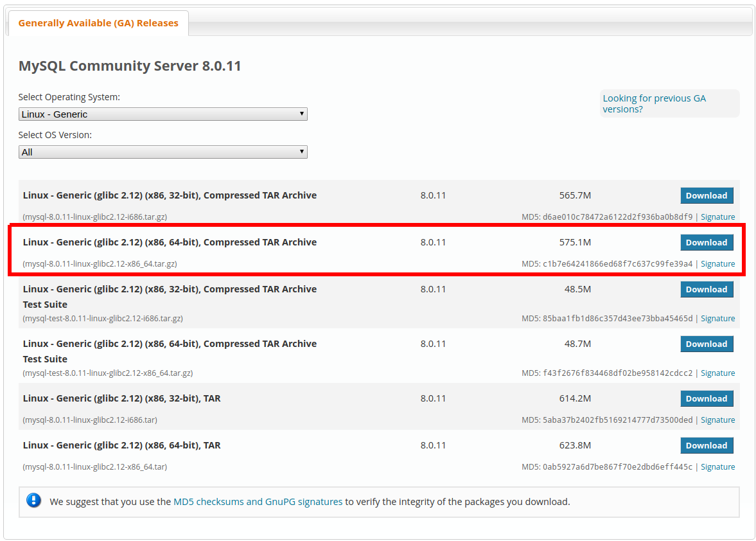Click the blue info exclamation icon
This screenshot has width=756, height=541.
(x=34, y=501)
